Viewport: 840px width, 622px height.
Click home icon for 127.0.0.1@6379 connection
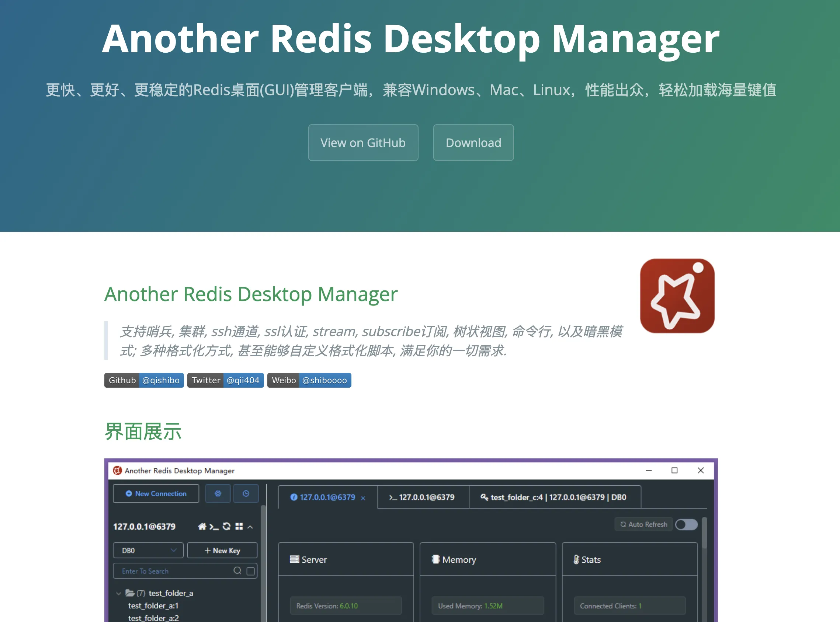click(x=202, y=526)
